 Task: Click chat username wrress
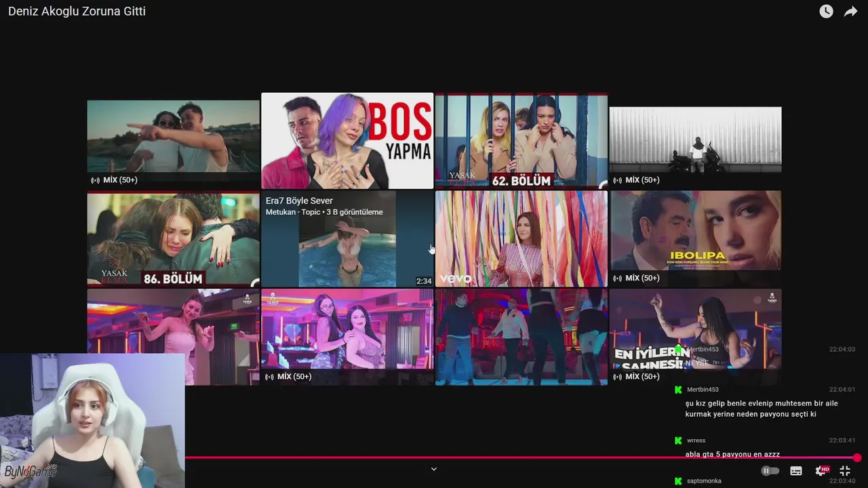[x=696, y=441]
